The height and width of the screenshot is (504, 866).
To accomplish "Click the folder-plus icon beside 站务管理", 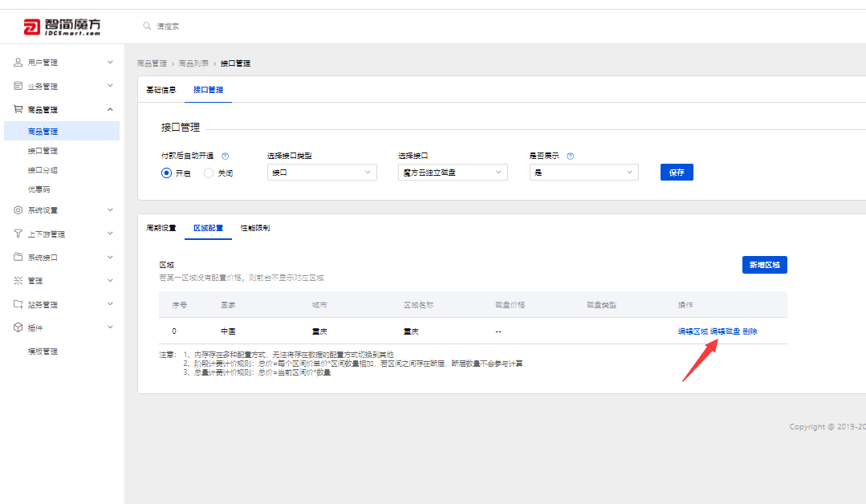I will [x=18, y=304].
